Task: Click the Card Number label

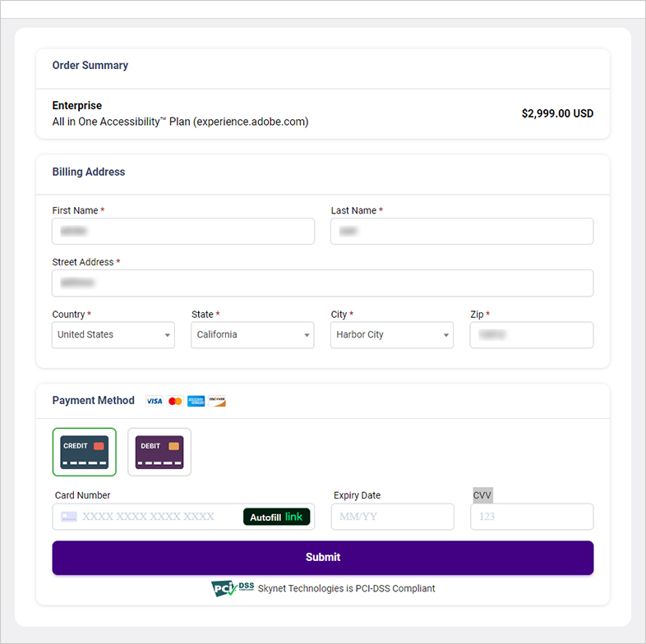Action: (x=82, y=495)
